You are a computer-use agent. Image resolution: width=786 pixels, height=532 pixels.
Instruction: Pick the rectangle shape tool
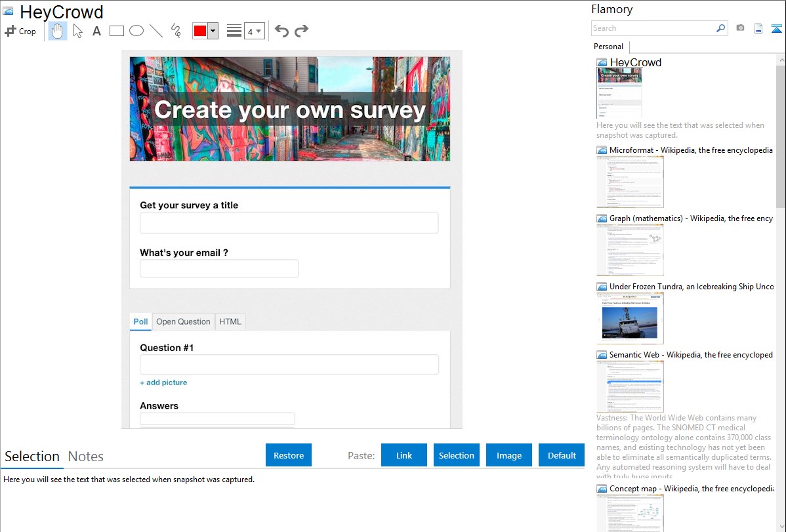pos(116,31)
